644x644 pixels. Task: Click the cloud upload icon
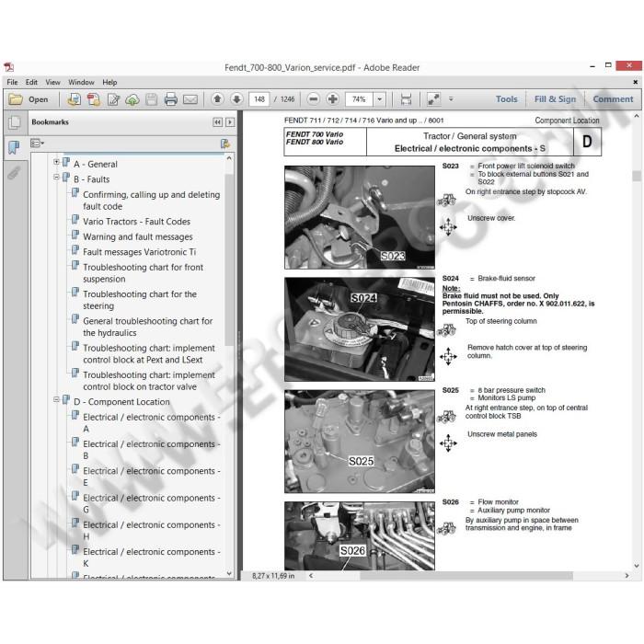click(x=132, y=99)
